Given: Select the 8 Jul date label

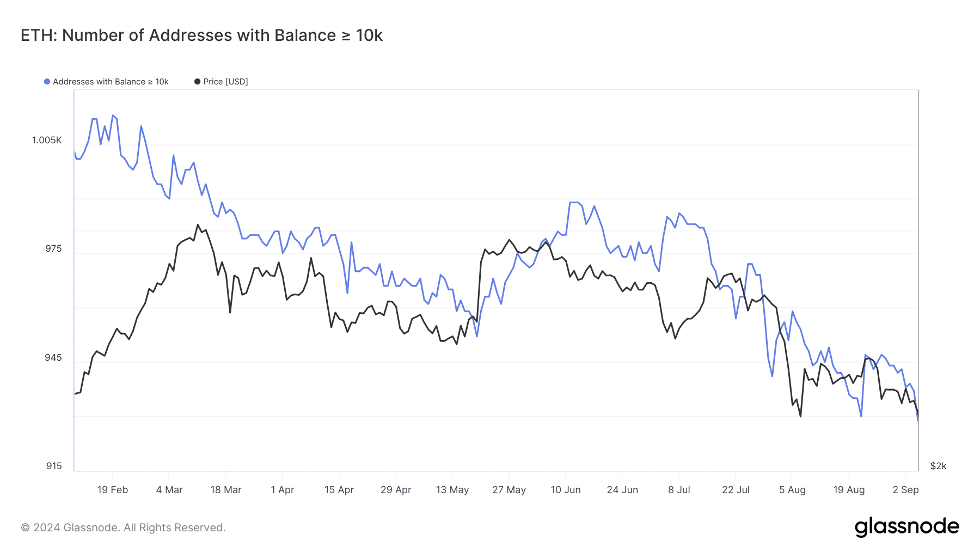Looking at the screenshot, I should 679,490.
